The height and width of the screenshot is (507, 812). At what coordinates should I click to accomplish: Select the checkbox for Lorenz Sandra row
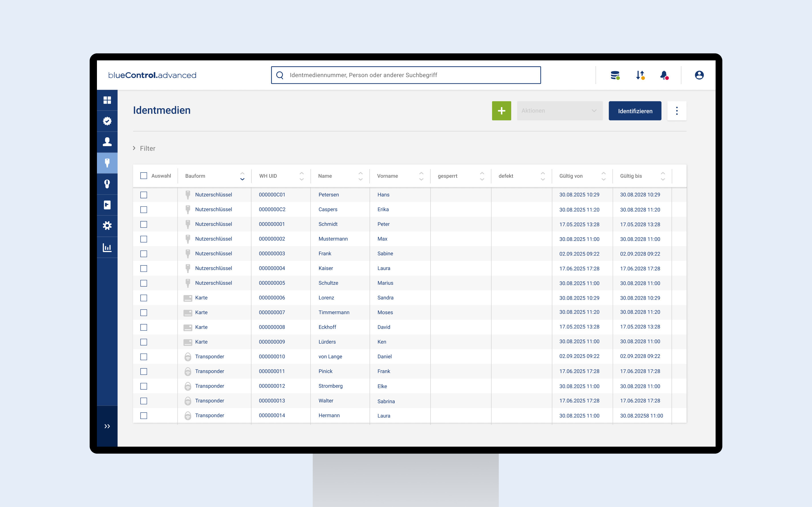tap(144, 298)
